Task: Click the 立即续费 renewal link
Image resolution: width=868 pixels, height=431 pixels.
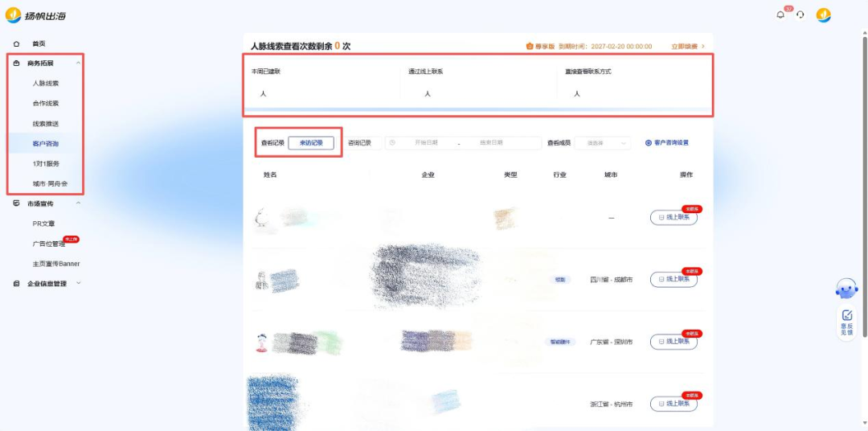Action: click(685, 47)
